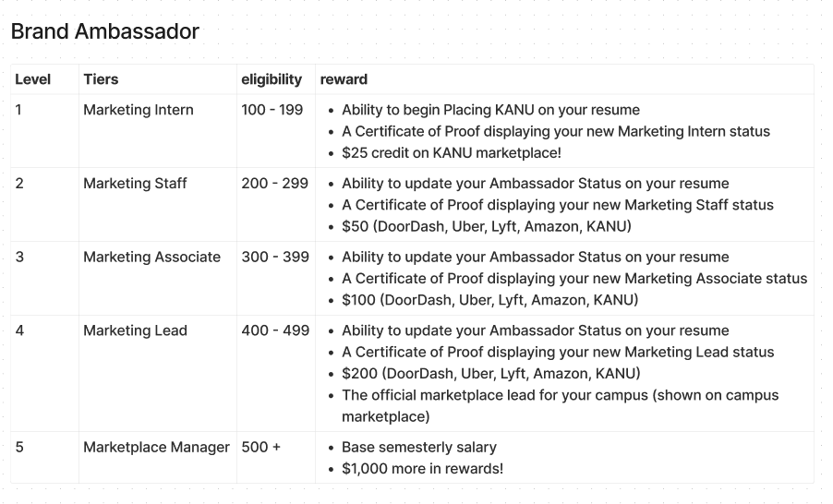
Task: Click the 100 - 199 eligibility cell
Action: coord(272,110)
